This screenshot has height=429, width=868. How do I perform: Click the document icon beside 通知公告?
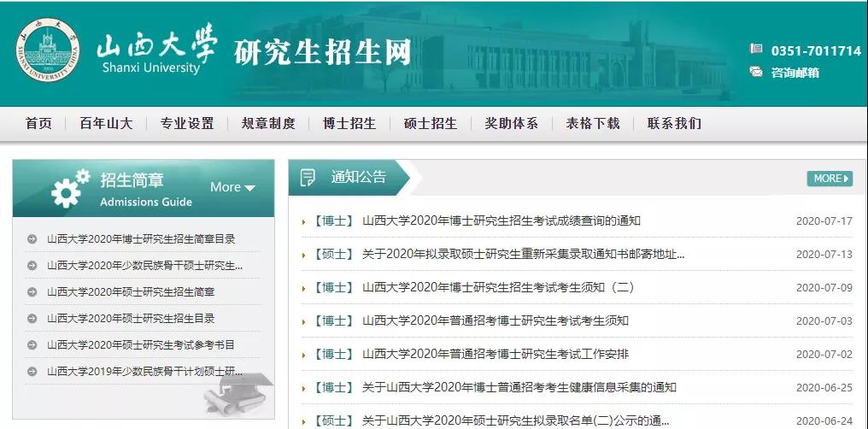pyautogui.click(x=308, y=178)
